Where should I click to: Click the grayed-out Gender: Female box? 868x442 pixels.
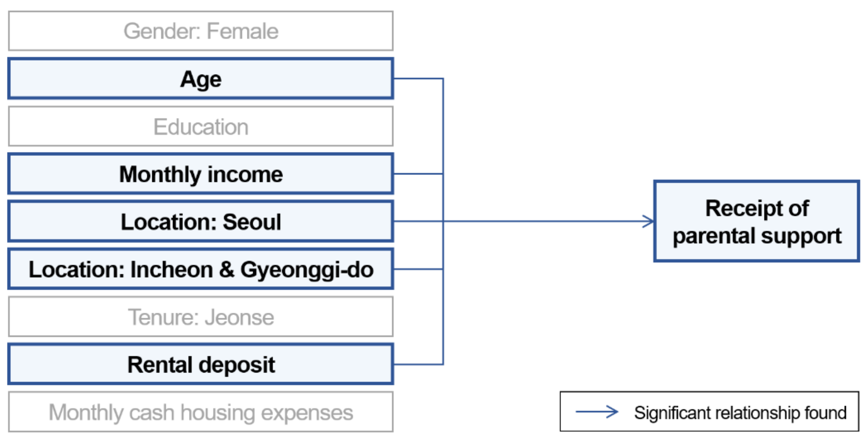coord(201,31)
